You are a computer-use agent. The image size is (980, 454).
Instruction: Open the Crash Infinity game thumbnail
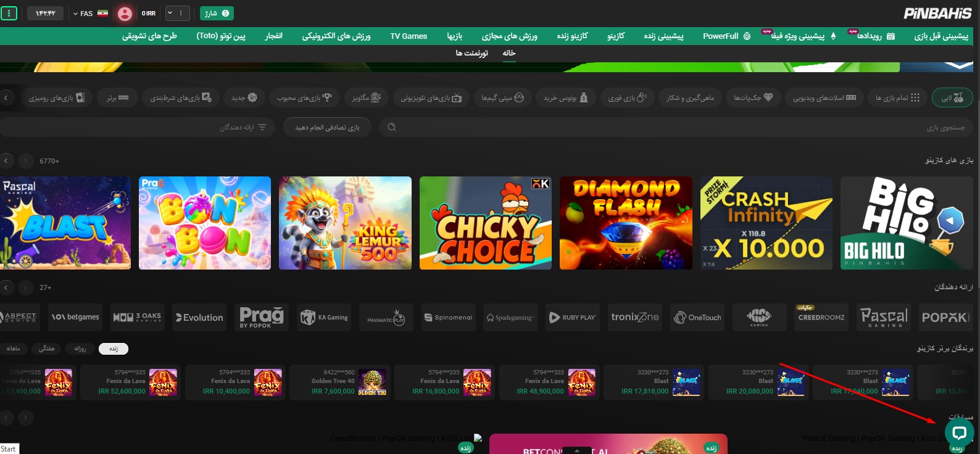pyautogui.click(x=766, y=223)
